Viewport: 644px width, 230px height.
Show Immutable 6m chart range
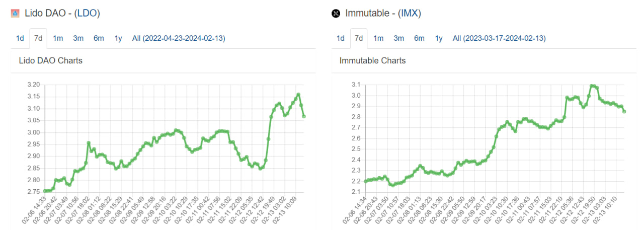pos(419,38)
